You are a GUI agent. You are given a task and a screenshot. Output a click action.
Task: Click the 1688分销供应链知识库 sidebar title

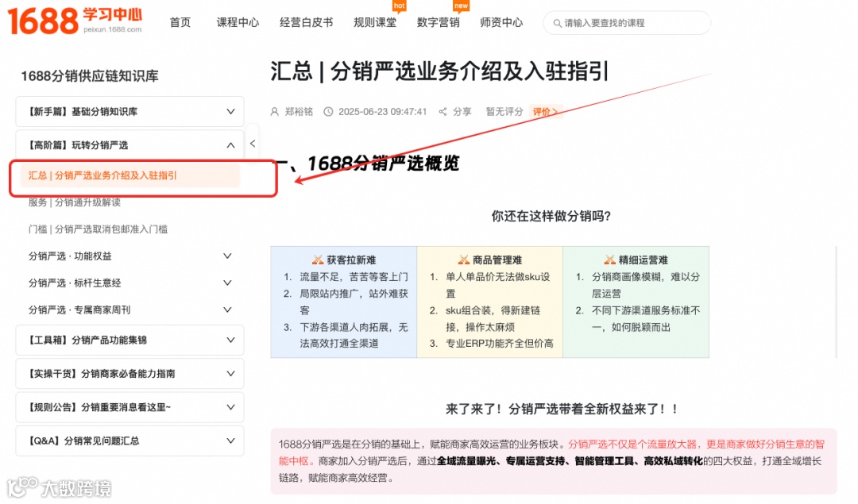pos(90,76)
